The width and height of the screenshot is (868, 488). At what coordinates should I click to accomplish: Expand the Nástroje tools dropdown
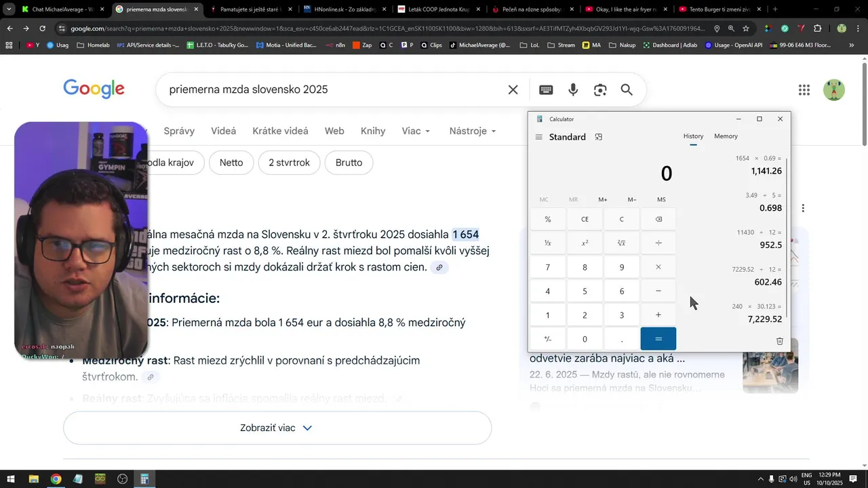click(473, 131)
